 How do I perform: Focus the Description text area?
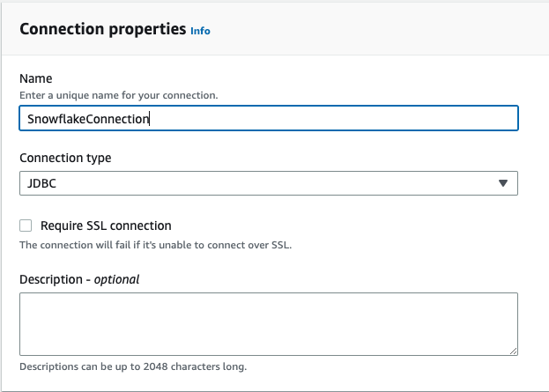(x=268, y=323)
